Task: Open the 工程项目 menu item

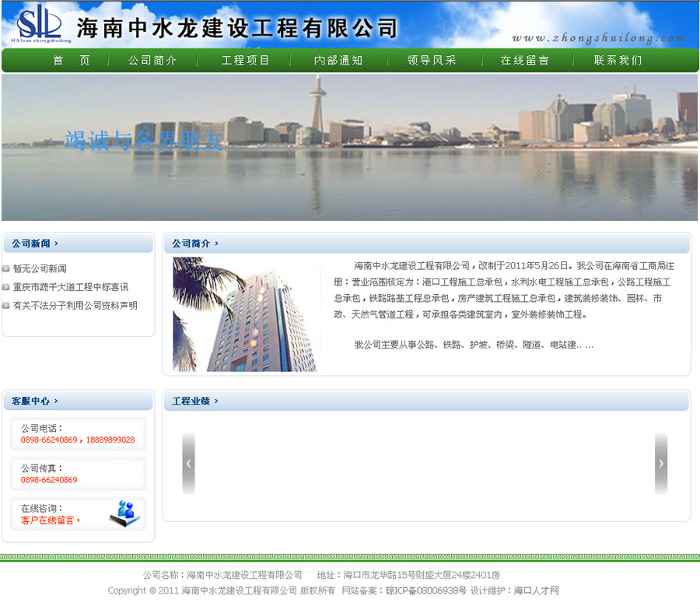Action: click(x=244, y=59)
